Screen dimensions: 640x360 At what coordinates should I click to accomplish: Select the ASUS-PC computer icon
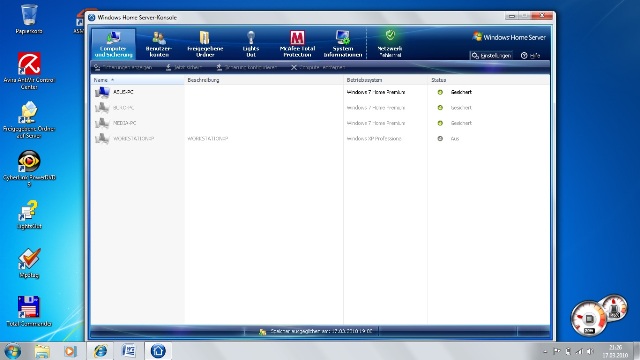[102, 92]
